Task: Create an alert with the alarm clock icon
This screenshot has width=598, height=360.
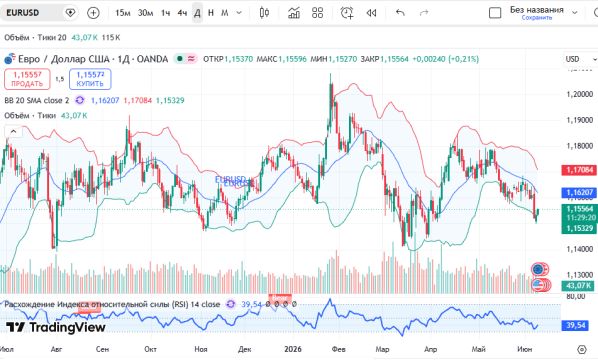Action: coord(347,13)
